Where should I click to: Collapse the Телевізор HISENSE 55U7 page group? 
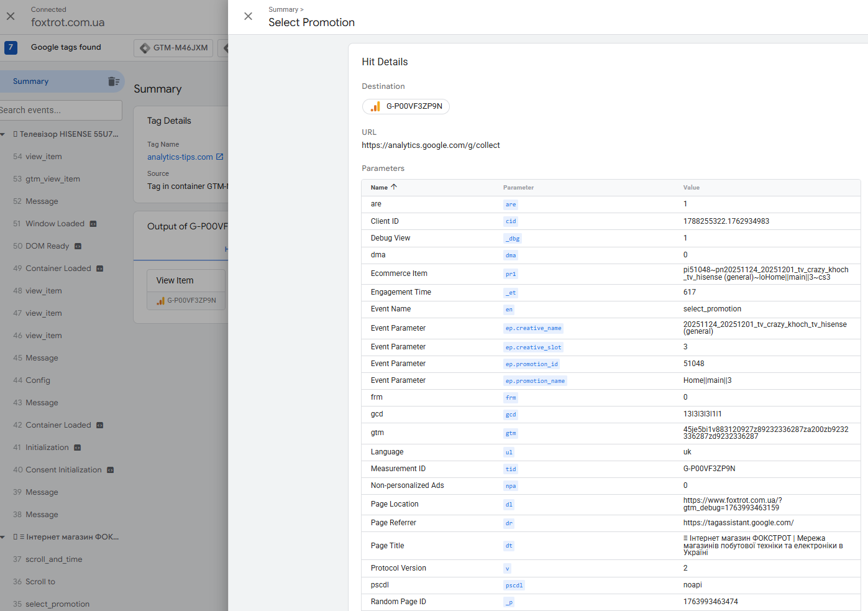3,134
